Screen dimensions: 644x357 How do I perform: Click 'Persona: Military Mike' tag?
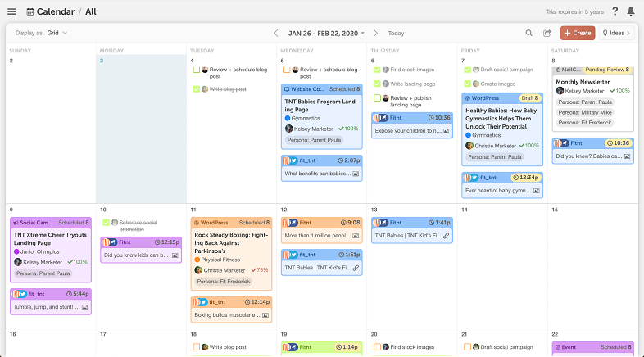pos(585,112)
